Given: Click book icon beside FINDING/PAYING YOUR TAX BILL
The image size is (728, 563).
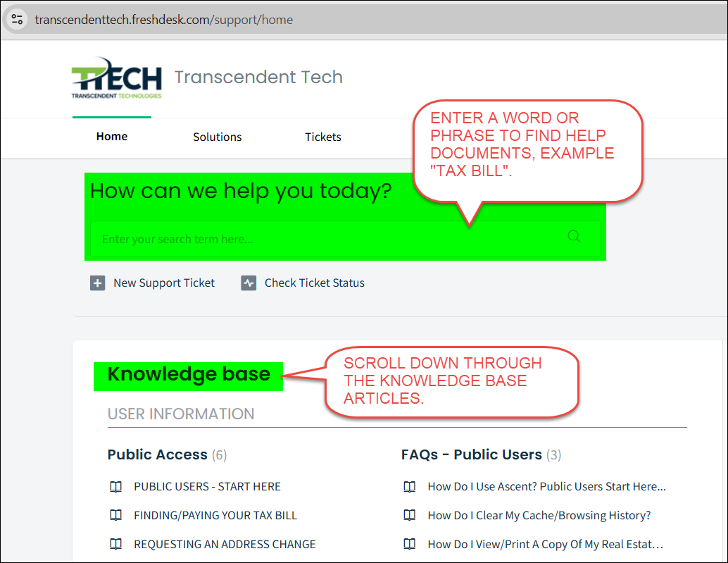Looking at the screenshot, I should tap(115, 515).
